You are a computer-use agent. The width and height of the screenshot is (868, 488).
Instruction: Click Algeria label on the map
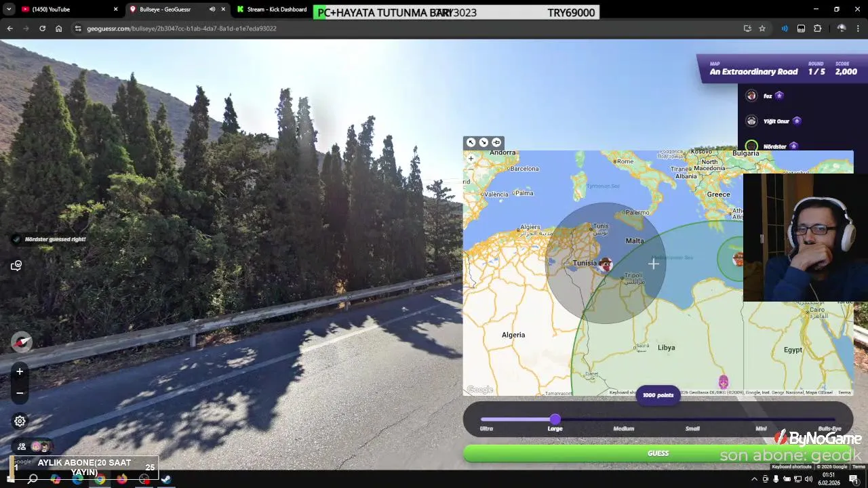point(513,335)
